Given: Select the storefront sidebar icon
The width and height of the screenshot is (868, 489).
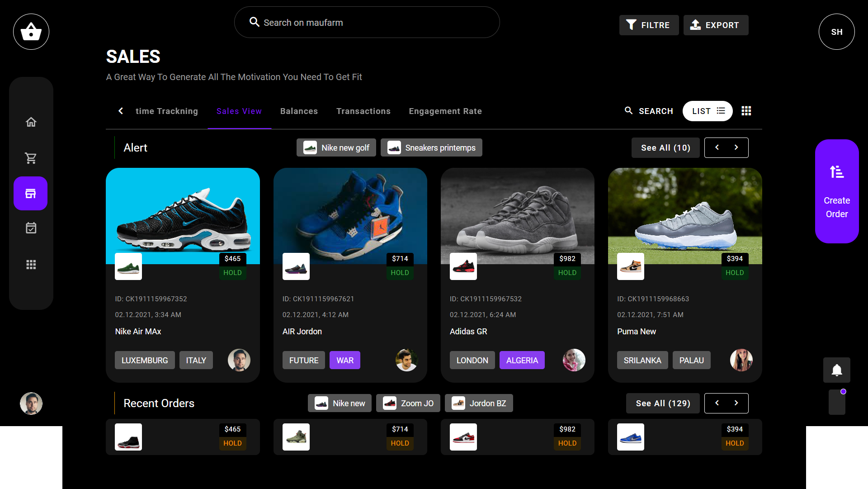Looking at the screenshot, I should (x=31, y=194).
